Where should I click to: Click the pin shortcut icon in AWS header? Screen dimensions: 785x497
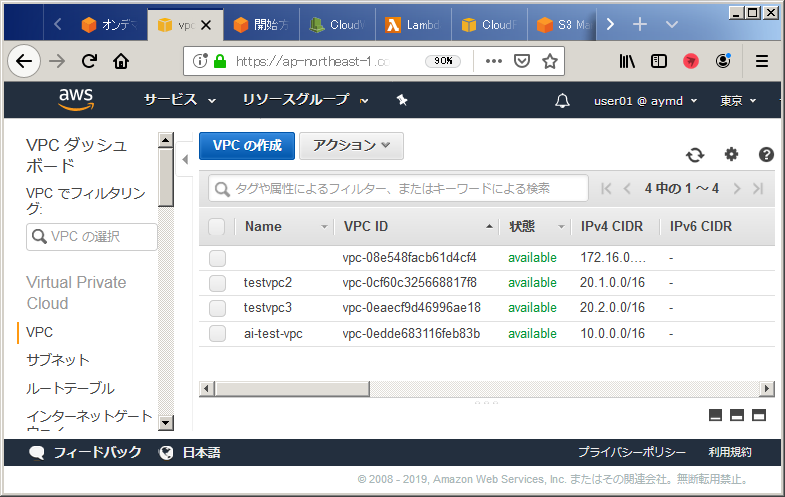pos(402,100)
